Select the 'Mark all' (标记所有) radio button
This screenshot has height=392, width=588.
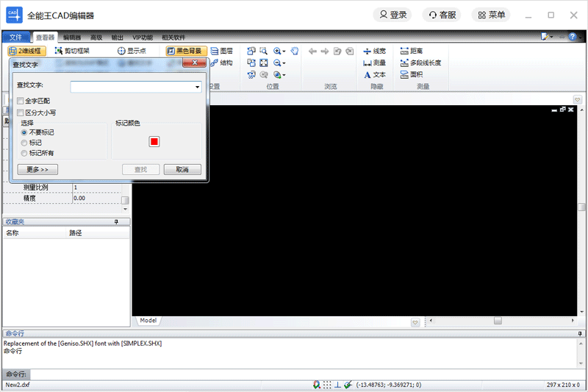24,153
